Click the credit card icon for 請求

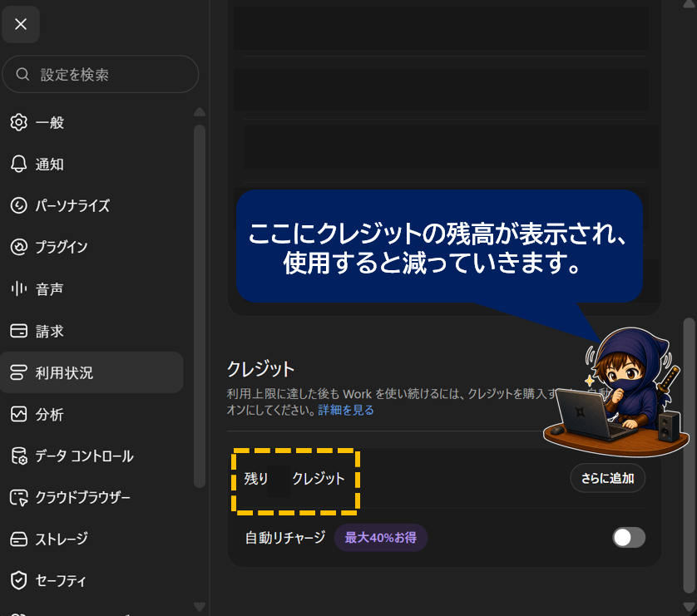point(18,330)
